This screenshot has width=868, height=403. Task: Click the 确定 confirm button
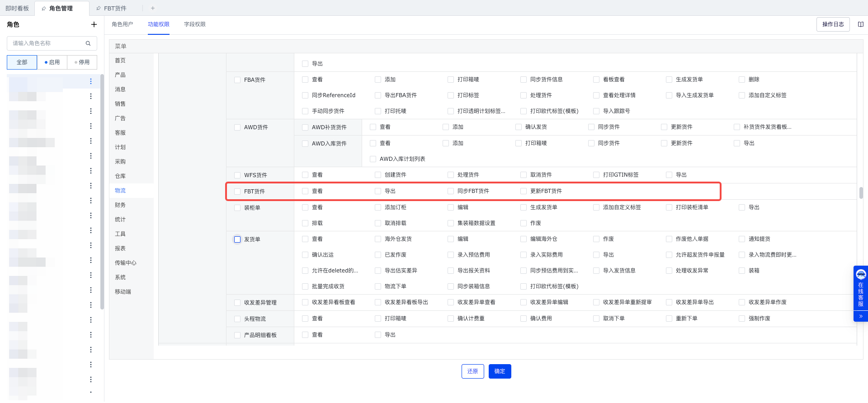[x=500, y=371]
